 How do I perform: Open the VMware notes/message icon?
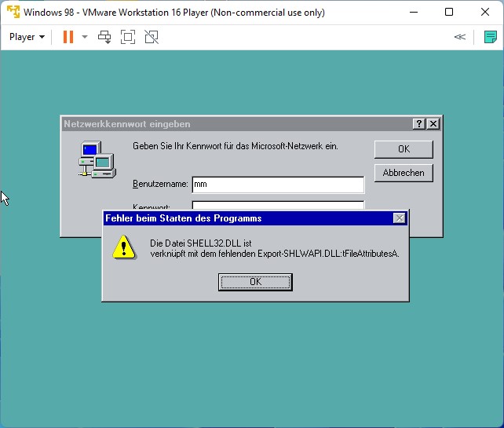(x=491, y=37)
